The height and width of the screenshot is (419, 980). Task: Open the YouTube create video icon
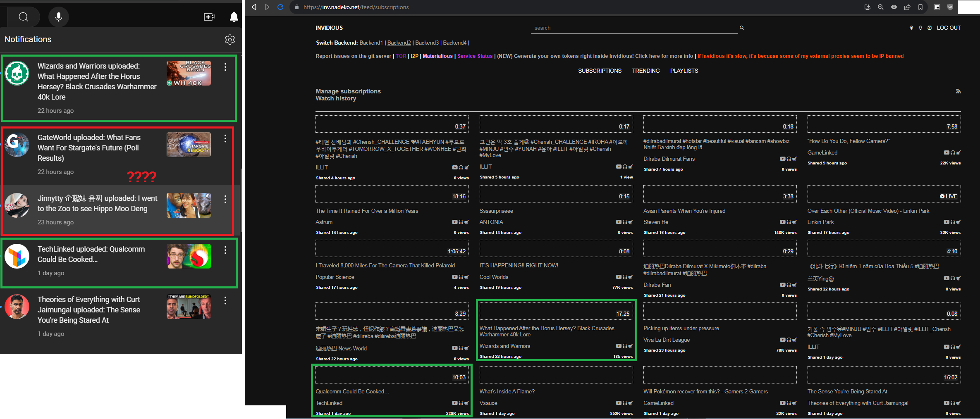point(209,17)
